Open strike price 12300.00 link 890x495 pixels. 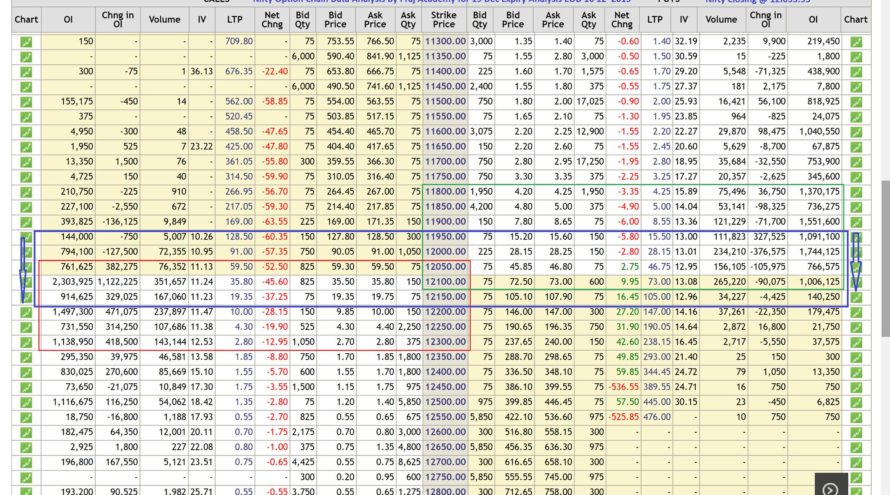pos(445,342)
